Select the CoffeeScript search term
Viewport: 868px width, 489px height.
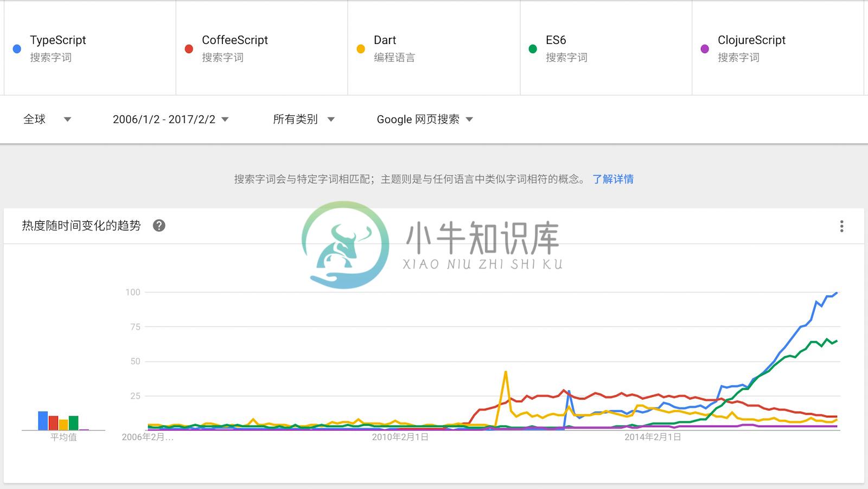(x=262, y=48)
